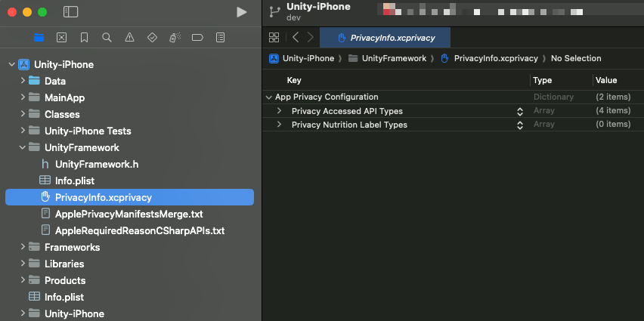Go forward with the right arrow
The width and height of the screenshot is (644, 321).
point(311,37)
